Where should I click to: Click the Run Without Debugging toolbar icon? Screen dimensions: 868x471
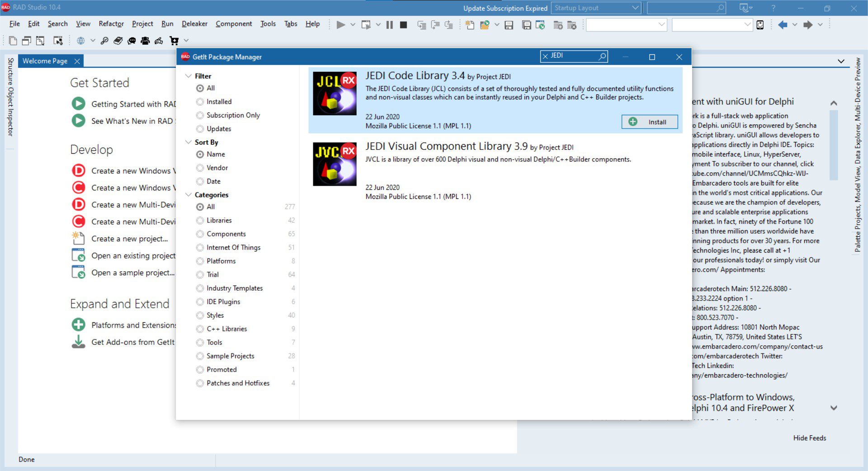tap(366, 25)
